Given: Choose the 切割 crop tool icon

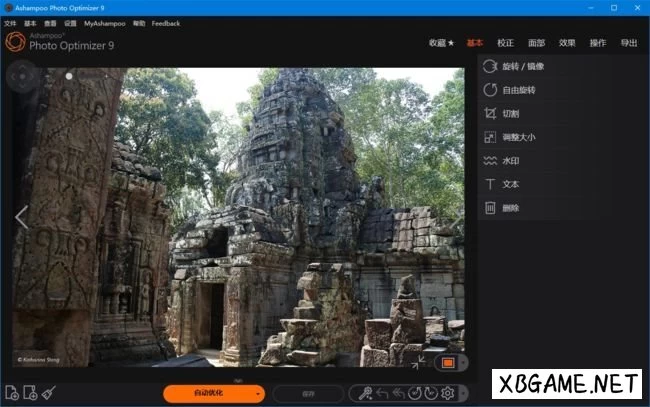Looking at the screenshot, I should point(490,113).
